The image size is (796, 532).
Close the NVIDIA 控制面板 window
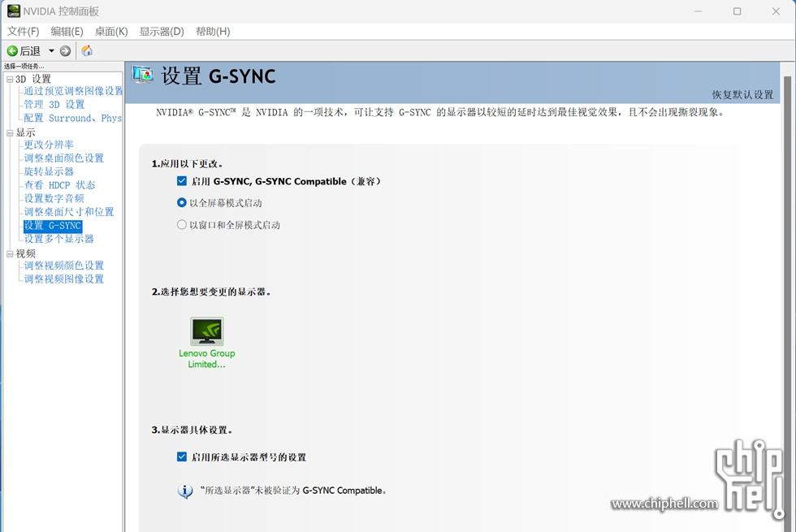(x=776, y=11)
